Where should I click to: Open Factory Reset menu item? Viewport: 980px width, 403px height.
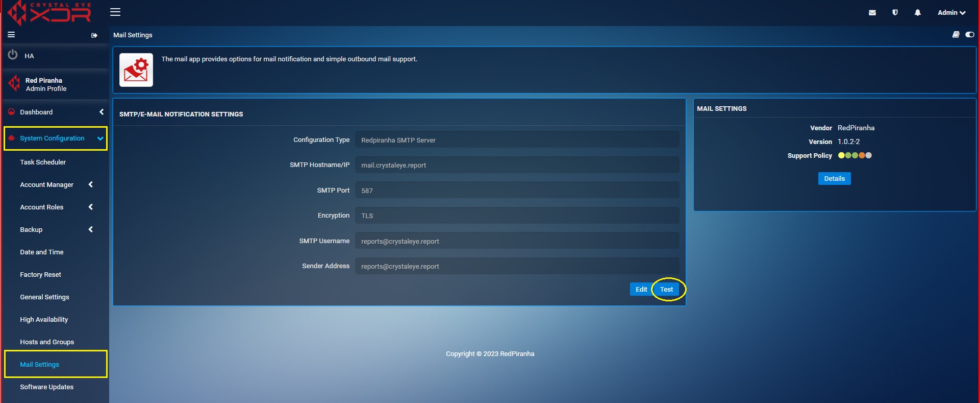(x=41, y=274)
